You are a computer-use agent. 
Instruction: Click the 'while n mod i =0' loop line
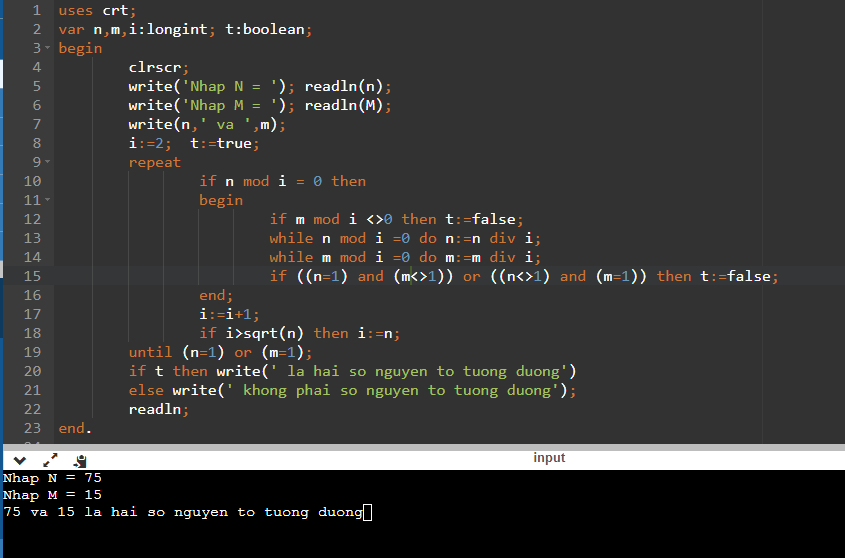pos(405,238)
